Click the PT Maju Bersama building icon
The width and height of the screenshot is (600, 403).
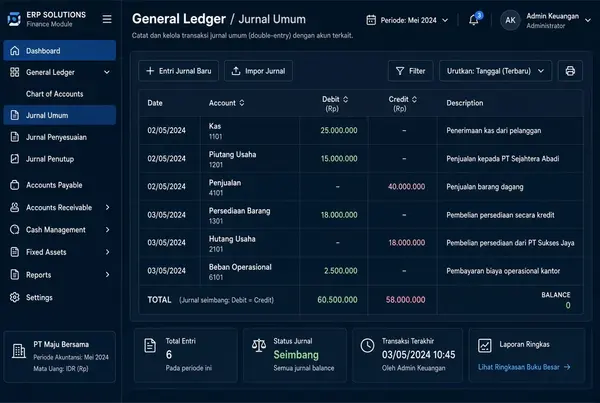(19, 351)
